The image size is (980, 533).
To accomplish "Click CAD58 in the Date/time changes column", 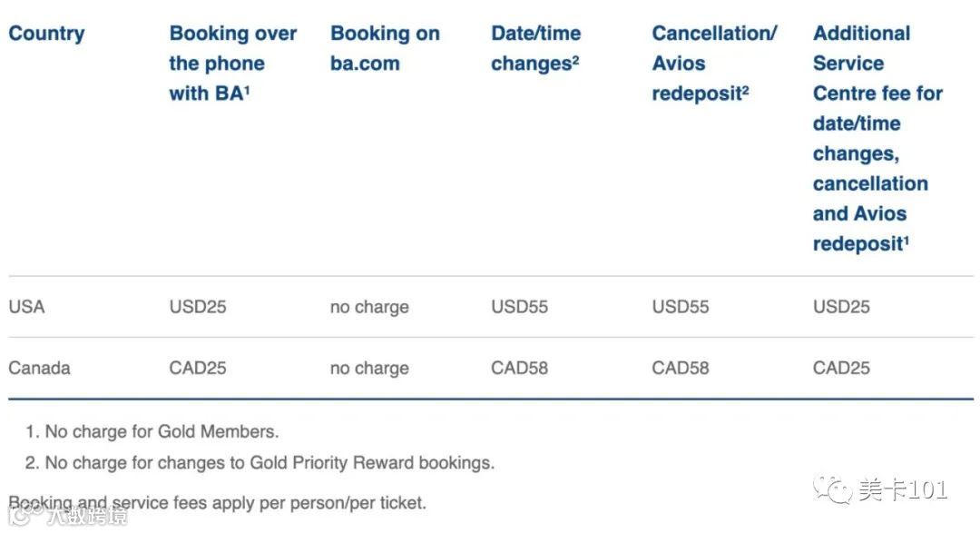I will pyautogui.click(x=519, y=368).
